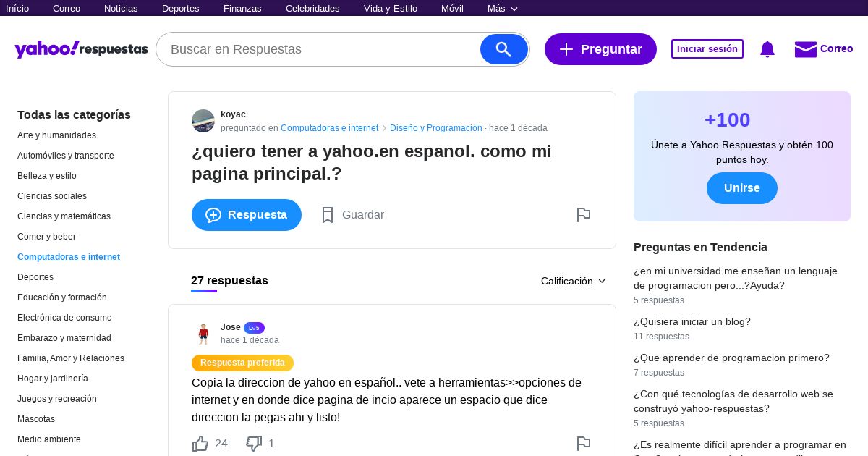Image resolution: width=868 pixels, height=456 pixels.
Task: Click the Iniciar sesión button
Action: pos(707,49)
